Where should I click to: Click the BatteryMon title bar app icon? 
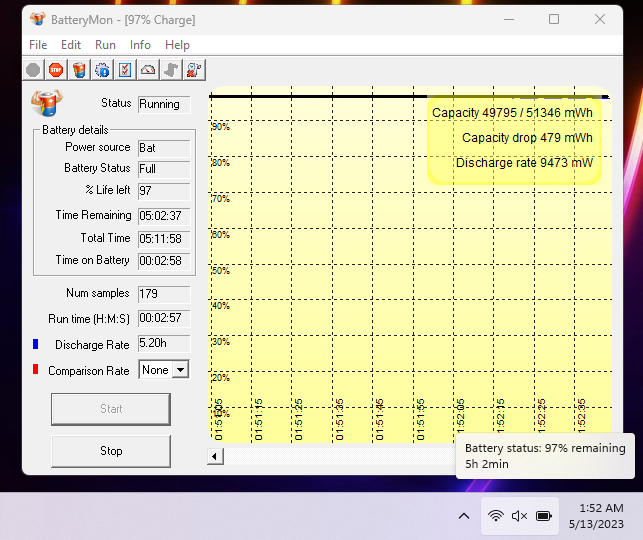pyautogui.click(x=38, y=19)
